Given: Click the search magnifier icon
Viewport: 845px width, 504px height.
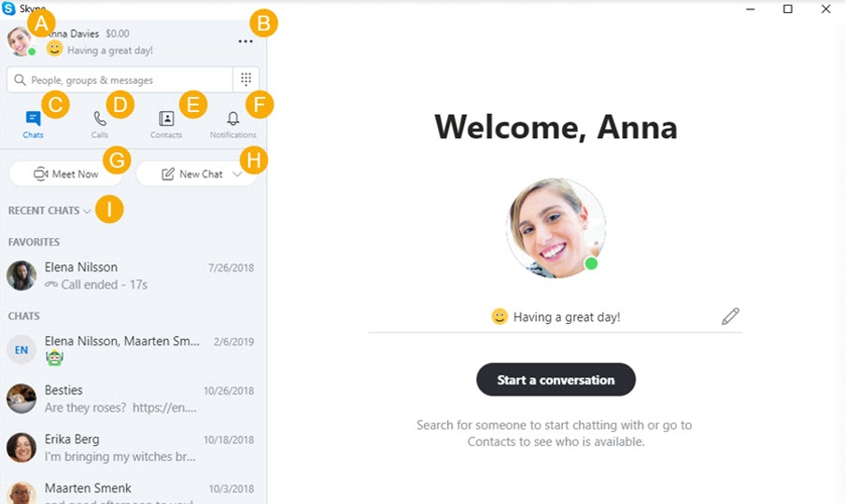Looking at the screenshot, I should click(x=20, y=80).
